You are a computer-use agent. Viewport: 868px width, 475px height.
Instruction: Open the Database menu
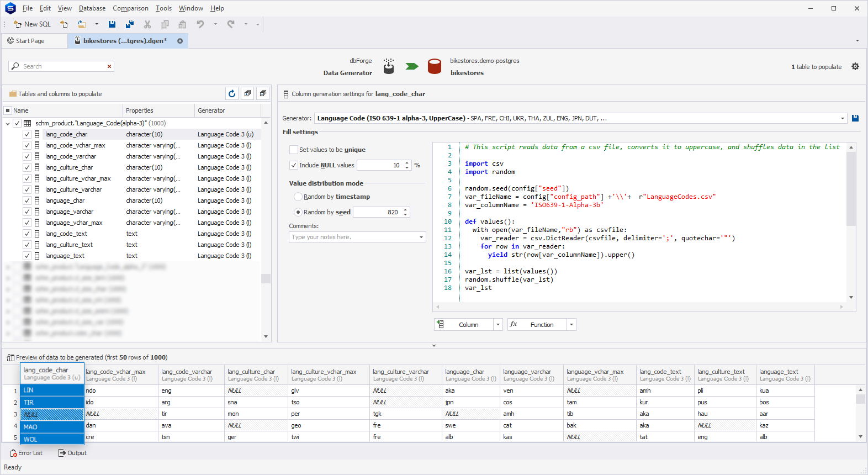pos(92,8)
